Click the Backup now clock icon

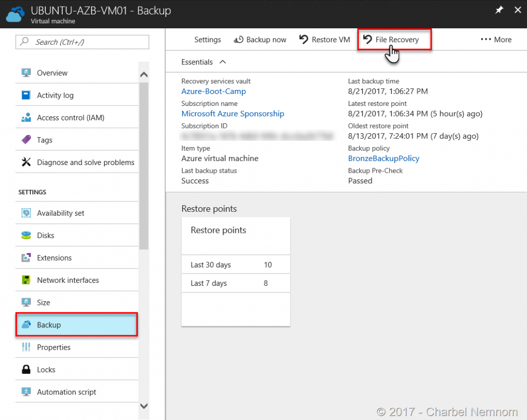pos(238,40)
